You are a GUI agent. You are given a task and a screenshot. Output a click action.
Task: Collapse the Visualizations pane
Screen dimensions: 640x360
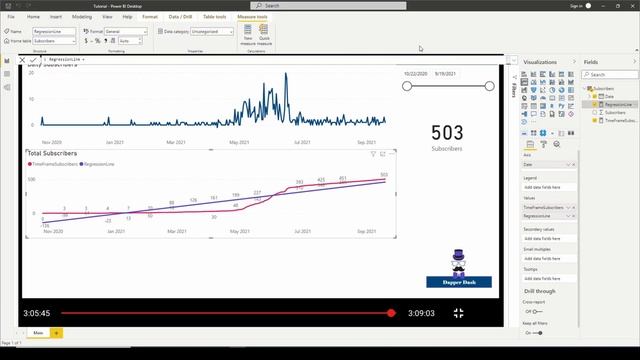tap(574, 62)
